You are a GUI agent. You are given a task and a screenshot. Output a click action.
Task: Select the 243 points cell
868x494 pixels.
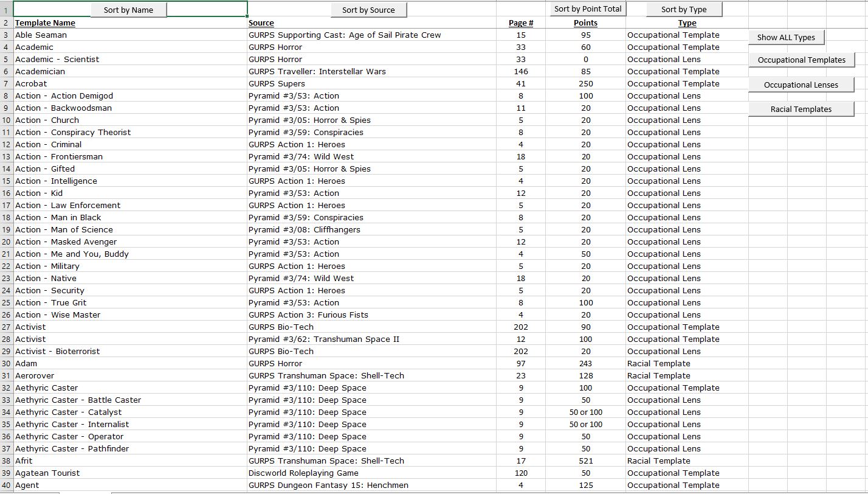[x=585, y=363]
